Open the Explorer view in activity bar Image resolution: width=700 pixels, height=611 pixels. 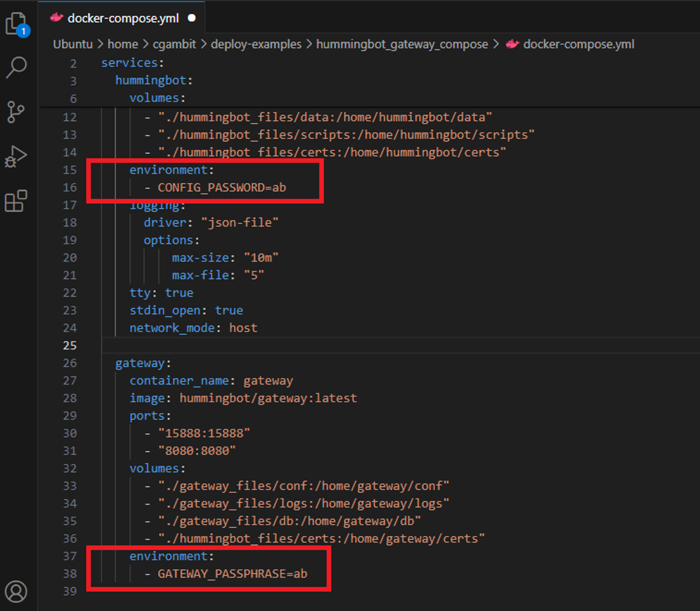(17, 24)
